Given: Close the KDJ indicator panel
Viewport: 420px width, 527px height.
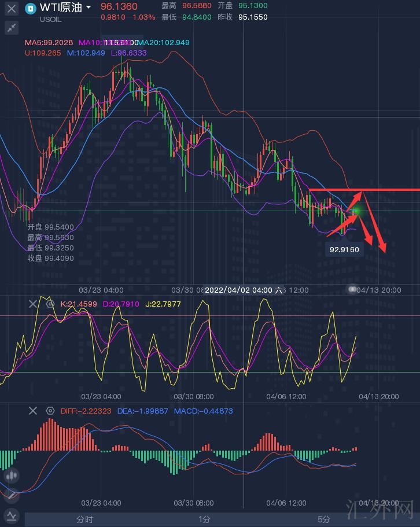Looking at the screenshot, I should click(x=33, y=304).
